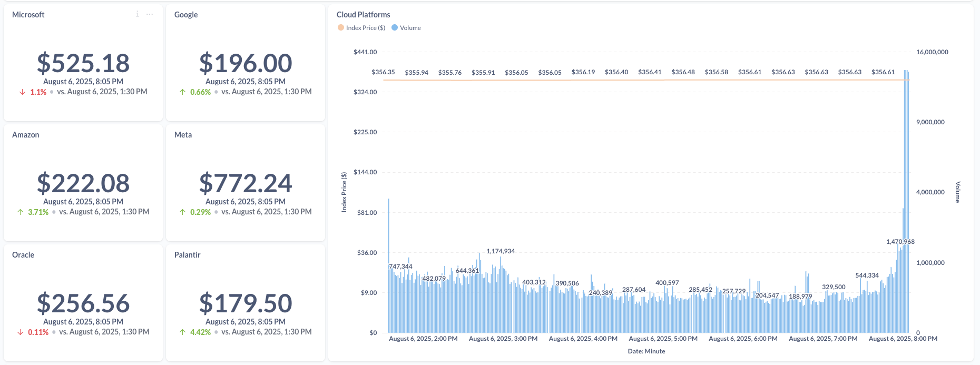Click the orange Index Price legend dot
The width and height of the screenshot is (980, 365).
tap(341, 27)
